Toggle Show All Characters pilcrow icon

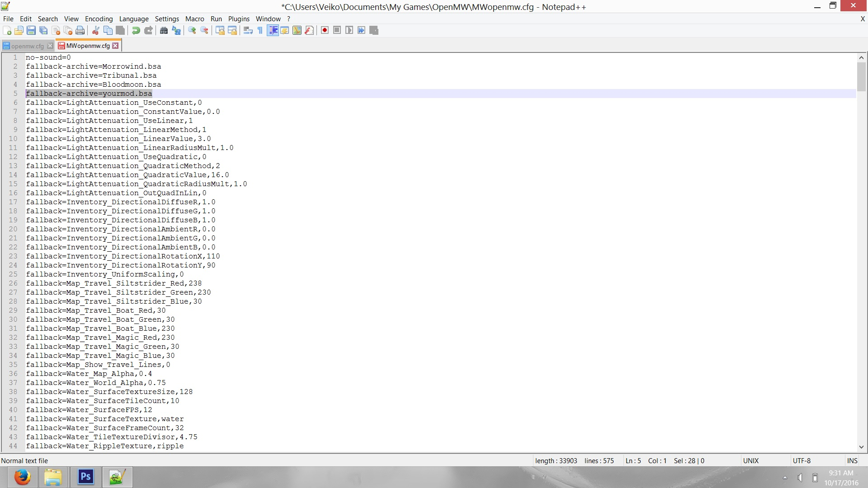[260, 30]
